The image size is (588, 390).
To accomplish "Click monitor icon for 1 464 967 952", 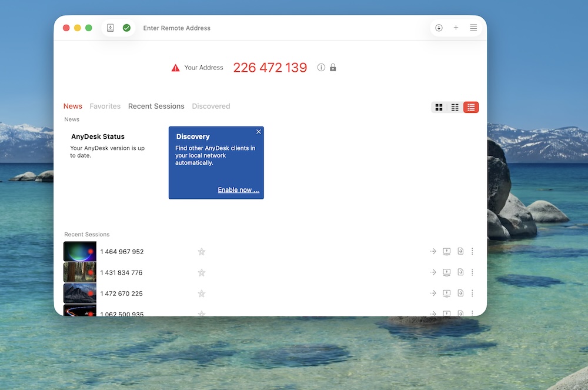I will (x=447, y=251).
